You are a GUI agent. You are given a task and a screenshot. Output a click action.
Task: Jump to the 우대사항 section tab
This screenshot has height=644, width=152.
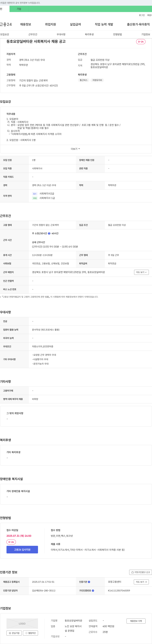tap(61, 34)
